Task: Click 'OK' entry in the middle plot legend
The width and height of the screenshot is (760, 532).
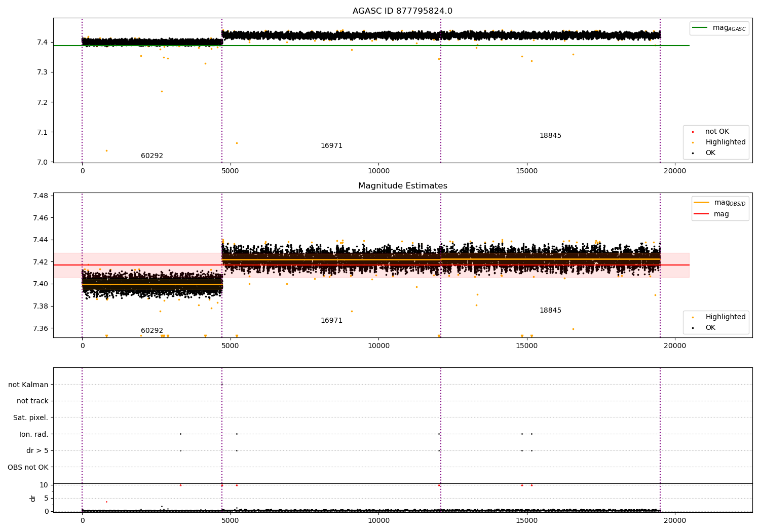Action: pyautogui.click(x=710, y=328)
